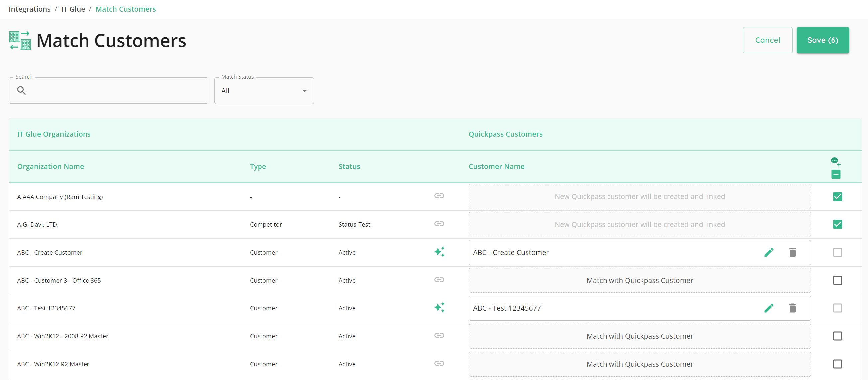Click the add-comment icon in header

click(836, 162)
